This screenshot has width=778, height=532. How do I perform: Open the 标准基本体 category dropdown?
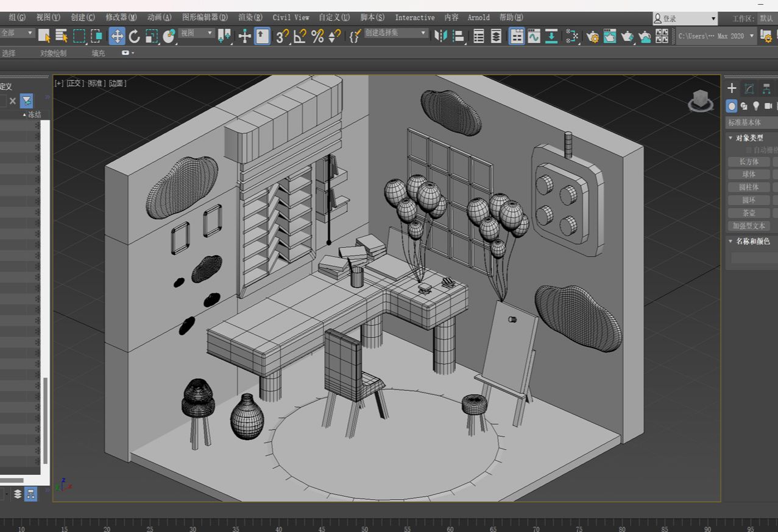point(752,122)
